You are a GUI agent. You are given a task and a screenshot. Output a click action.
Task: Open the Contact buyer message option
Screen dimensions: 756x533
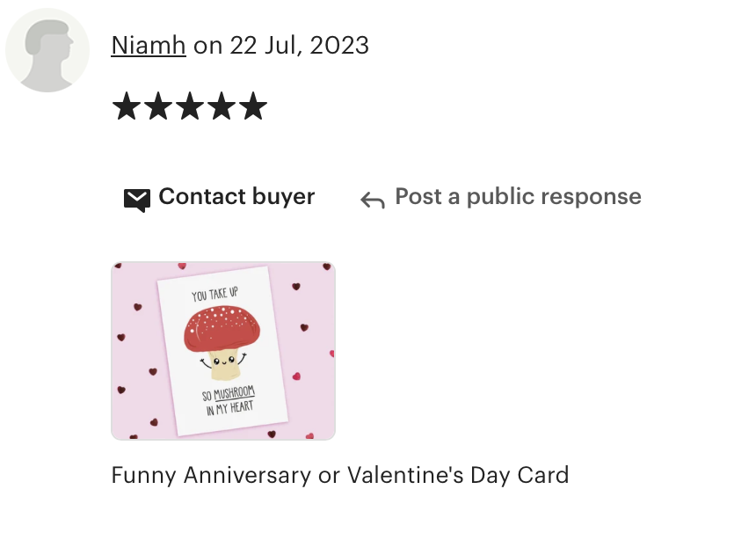coord(220,197)
